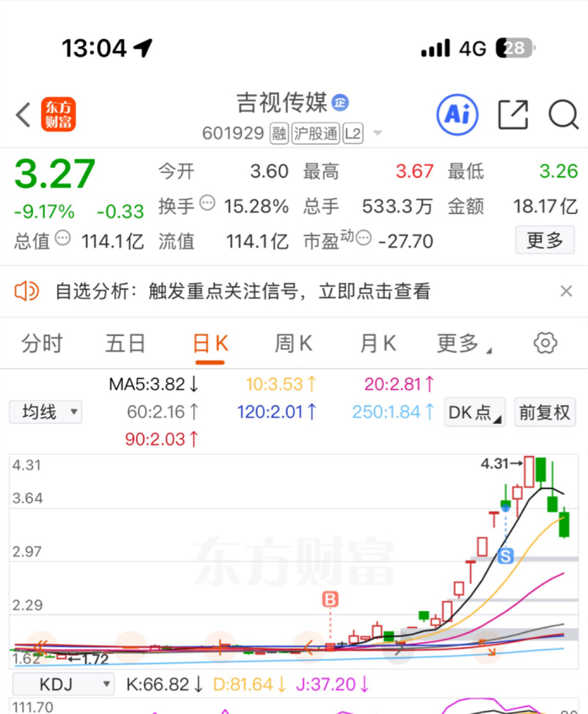Image resolution: width=588 pixels, height=714 pixels.
Task: Expand the stock code dropdown arrow
Action: click(x=377, y=133)
